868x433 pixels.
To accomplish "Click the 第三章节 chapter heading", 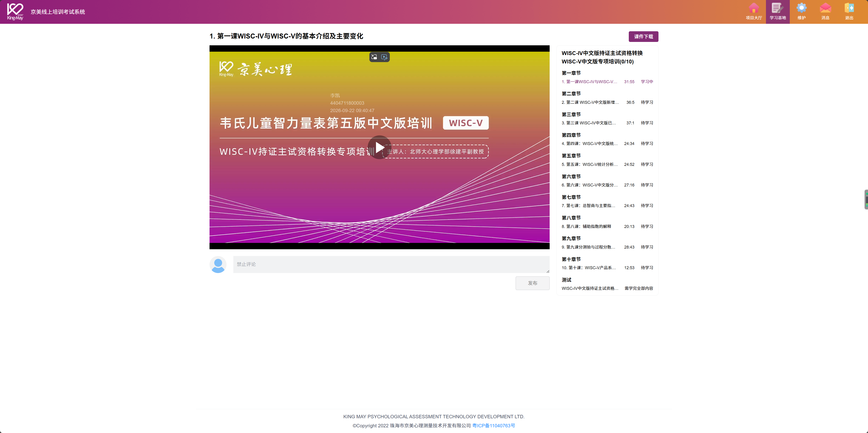I will (x=571, y=114).
